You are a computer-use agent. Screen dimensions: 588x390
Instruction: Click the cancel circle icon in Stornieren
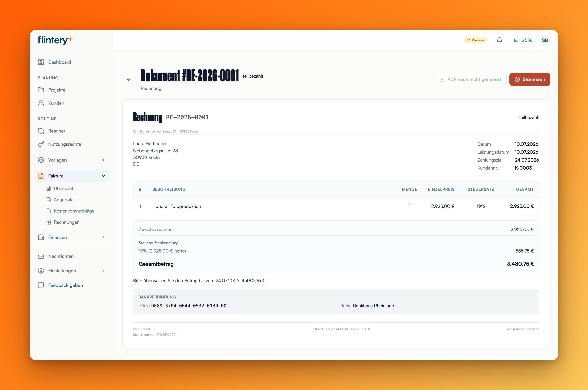(517, 79)
